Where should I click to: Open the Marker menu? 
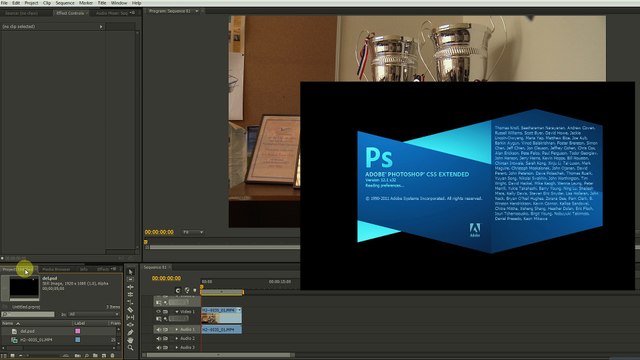(86, 3)
